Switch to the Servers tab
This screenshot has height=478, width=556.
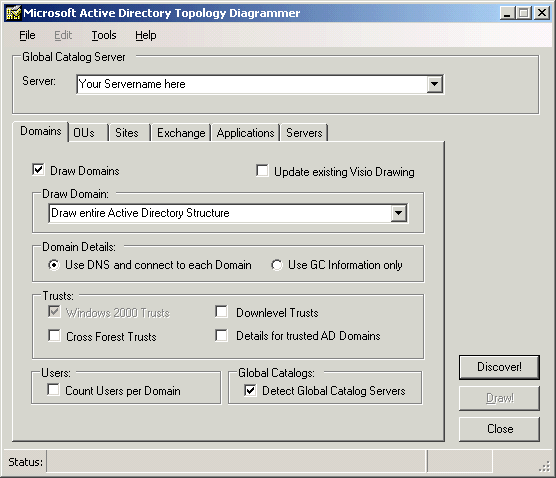pyautogui.click(x=304, y=133)
